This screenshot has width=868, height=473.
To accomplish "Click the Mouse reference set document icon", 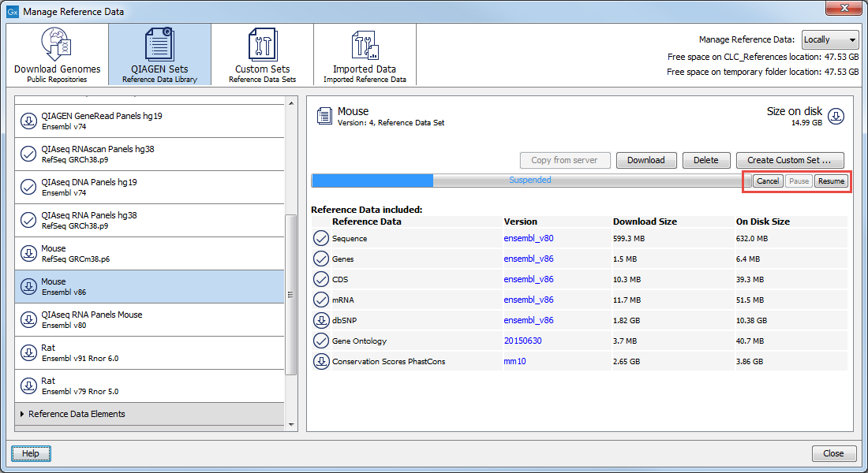I will [x=324, y=116].
